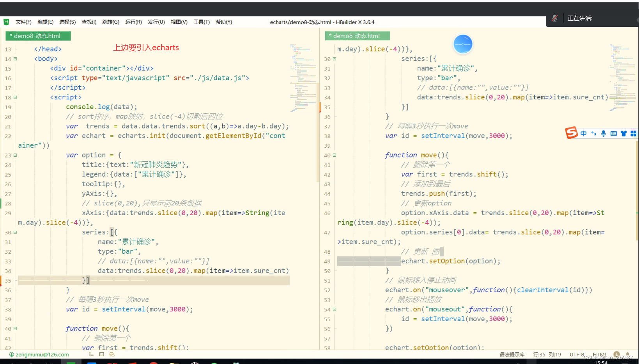Click the left editor minimap

pyautogui.click(x=303, y=78)
